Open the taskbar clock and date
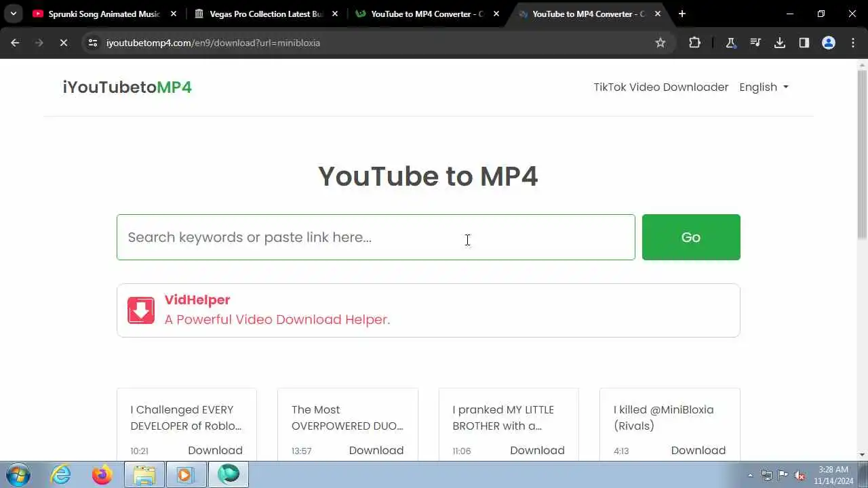 click(x=833, y=474)
